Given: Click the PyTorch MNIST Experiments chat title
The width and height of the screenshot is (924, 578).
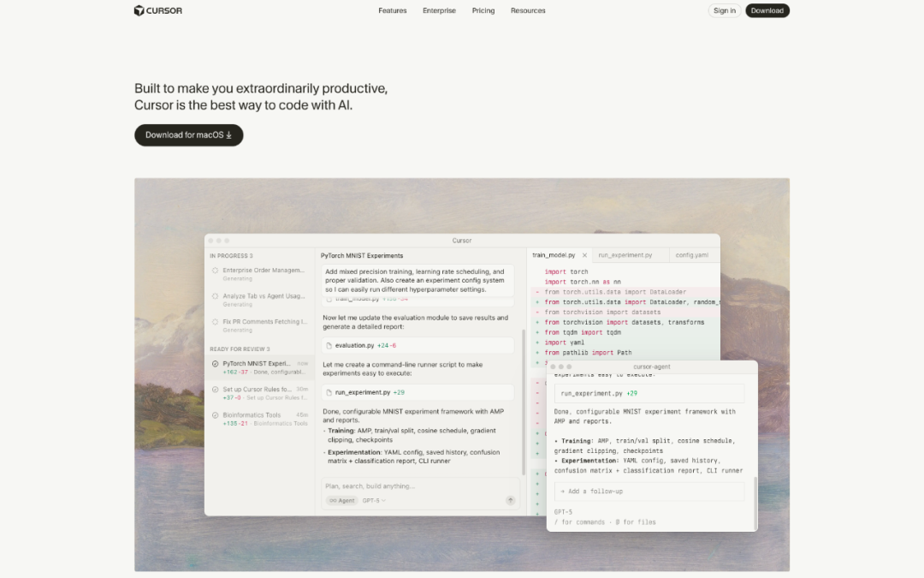Looking at the screenshot, I should (362, 256).
